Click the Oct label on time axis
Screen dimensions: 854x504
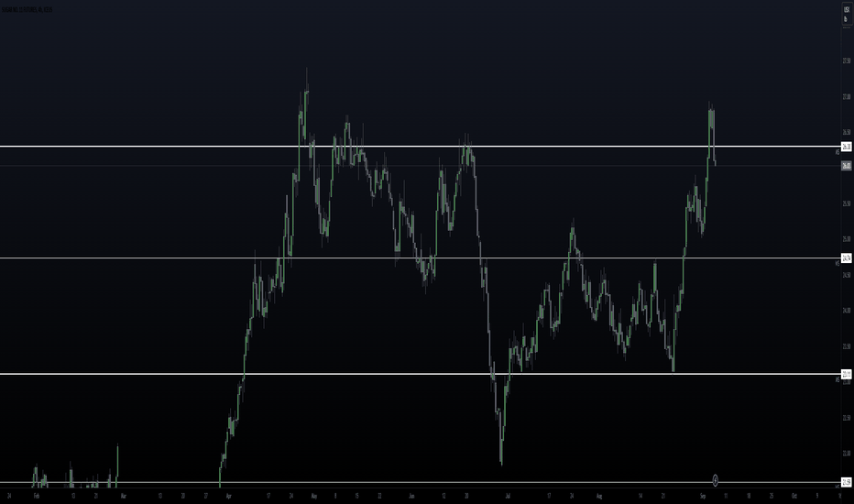point(794,497)
